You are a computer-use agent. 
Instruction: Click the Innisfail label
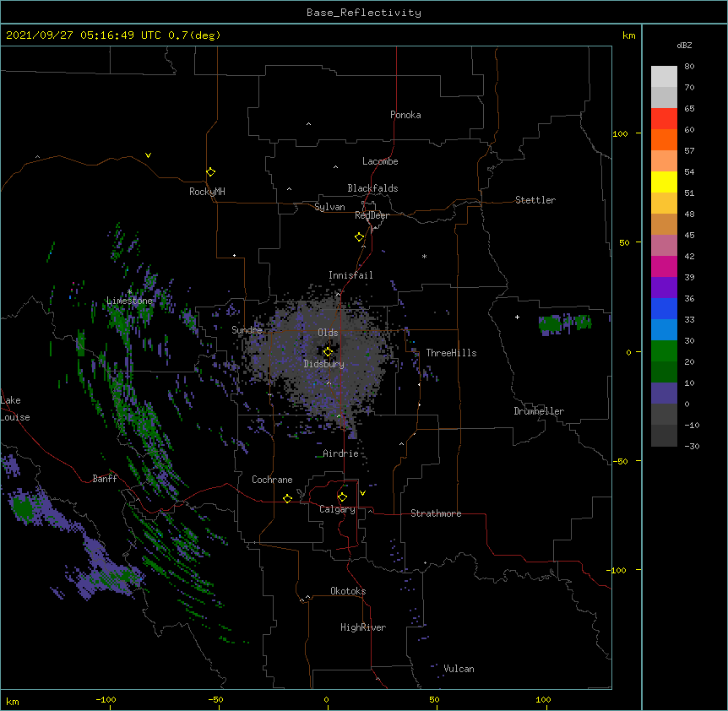tap(350, 275)
